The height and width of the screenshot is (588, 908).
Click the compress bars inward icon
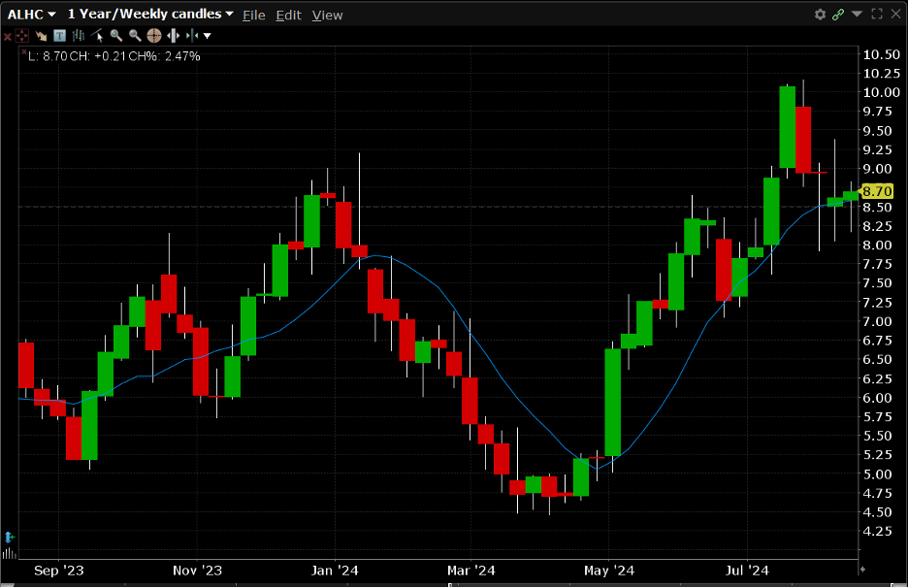[x=192, y=36]
